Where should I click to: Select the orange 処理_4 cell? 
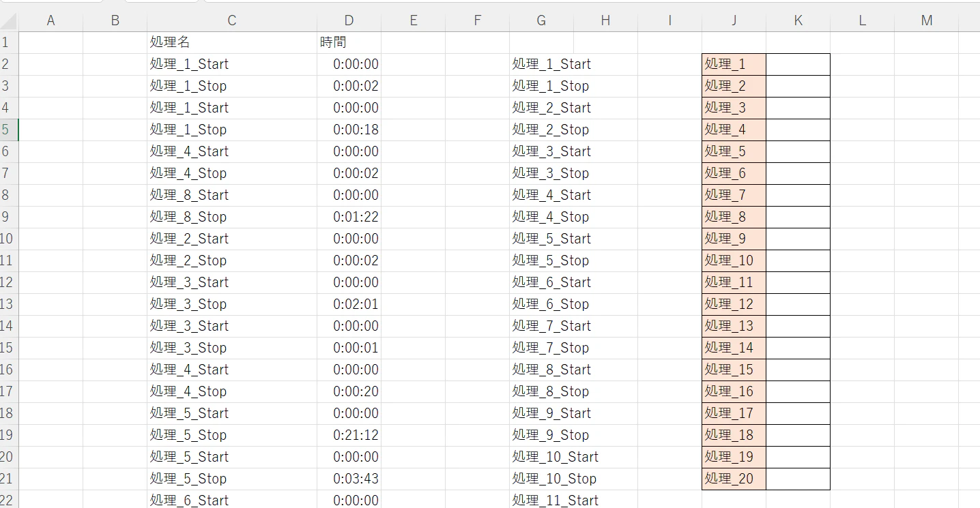coord(734,130)
